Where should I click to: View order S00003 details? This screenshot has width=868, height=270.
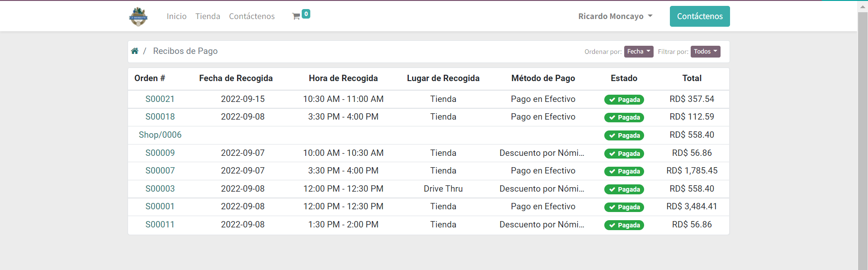(x=160, y=189)
